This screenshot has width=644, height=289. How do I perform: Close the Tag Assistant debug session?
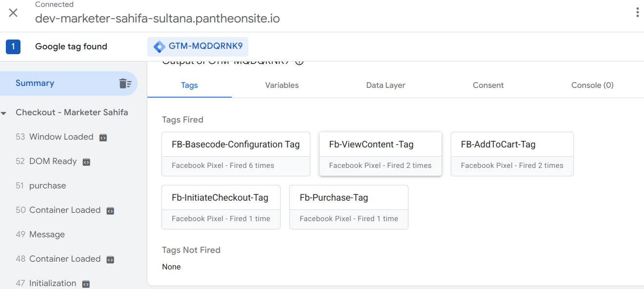[13, 13]
